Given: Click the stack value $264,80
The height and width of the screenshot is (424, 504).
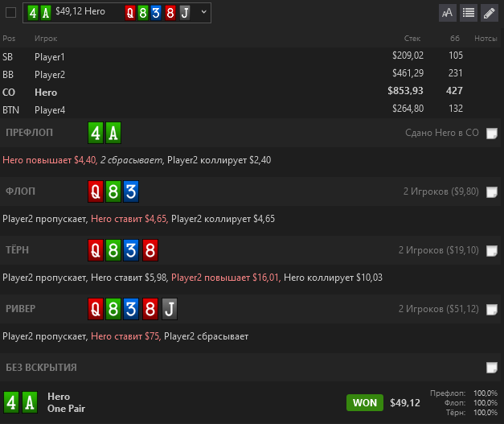Looking at the screenshot, I should coord(408,109).
